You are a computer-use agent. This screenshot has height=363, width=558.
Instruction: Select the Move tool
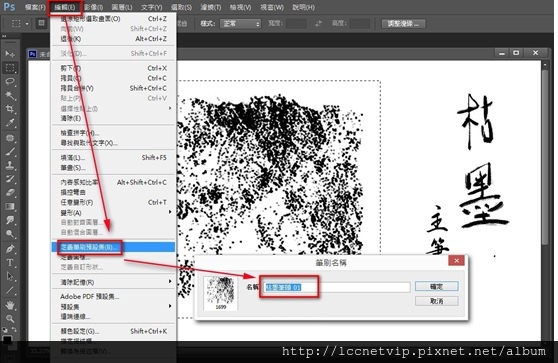10,54
